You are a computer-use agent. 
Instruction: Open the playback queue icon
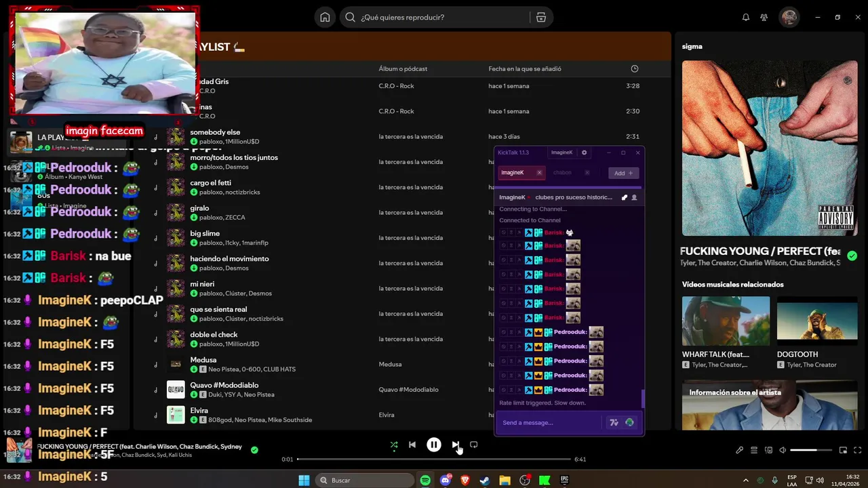click(754, 450)
